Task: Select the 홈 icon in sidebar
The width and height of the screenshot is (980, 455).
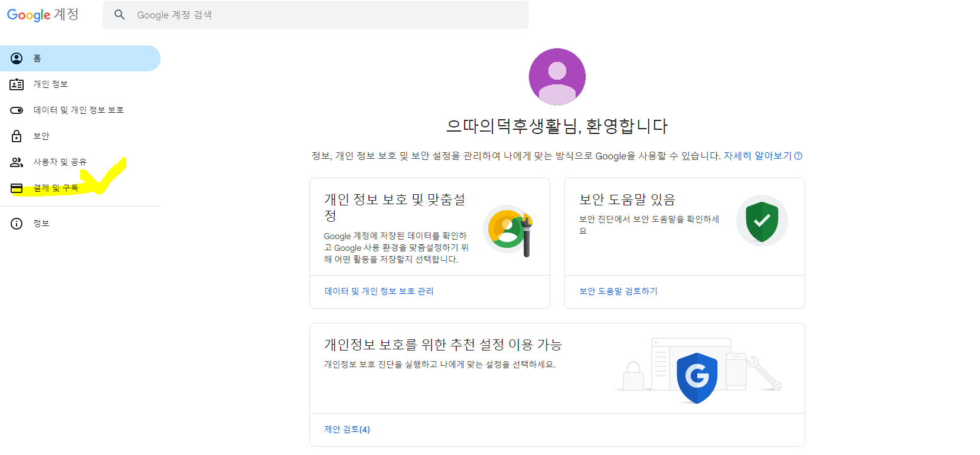Action: [17, 58]
